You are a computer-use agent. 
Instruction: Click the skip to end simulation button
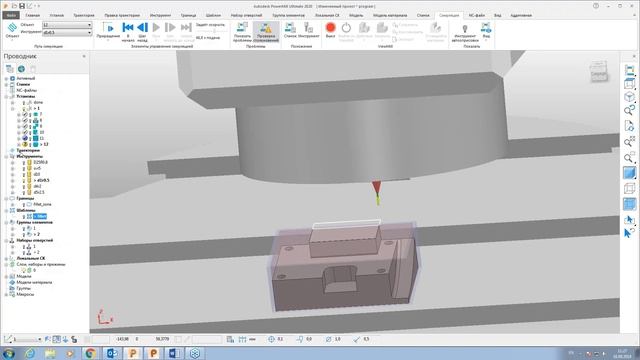186,28
